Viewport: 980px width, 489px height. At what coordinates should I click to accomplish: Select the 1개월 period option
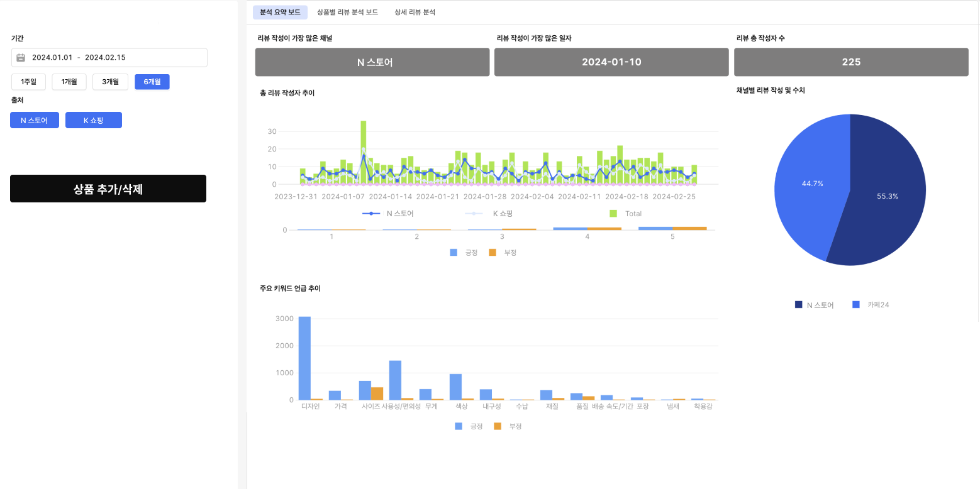(69, 82)
